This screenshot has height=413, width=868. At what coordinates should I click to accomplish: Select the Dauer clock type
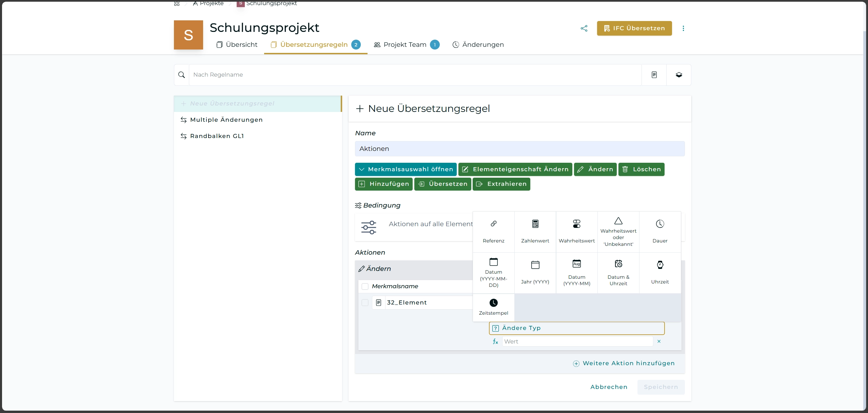[x=660, y=224]
